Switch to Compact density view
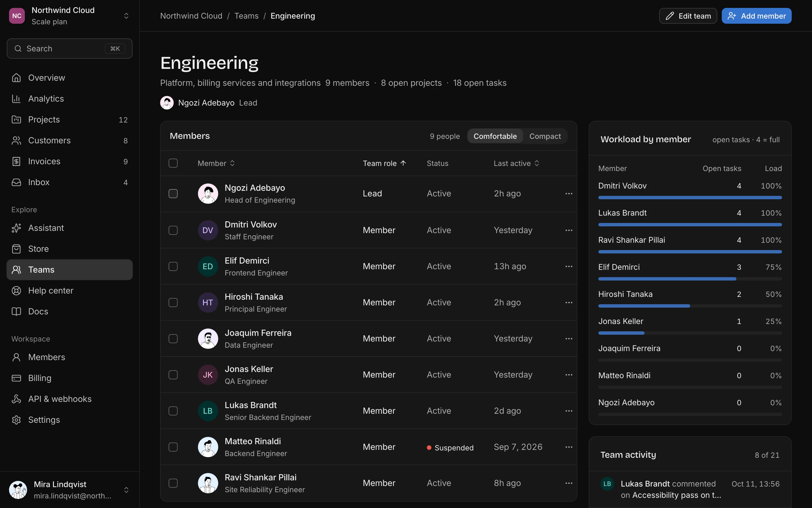Image resolution: width=812 pixels, height=508 pixels. 545,136
